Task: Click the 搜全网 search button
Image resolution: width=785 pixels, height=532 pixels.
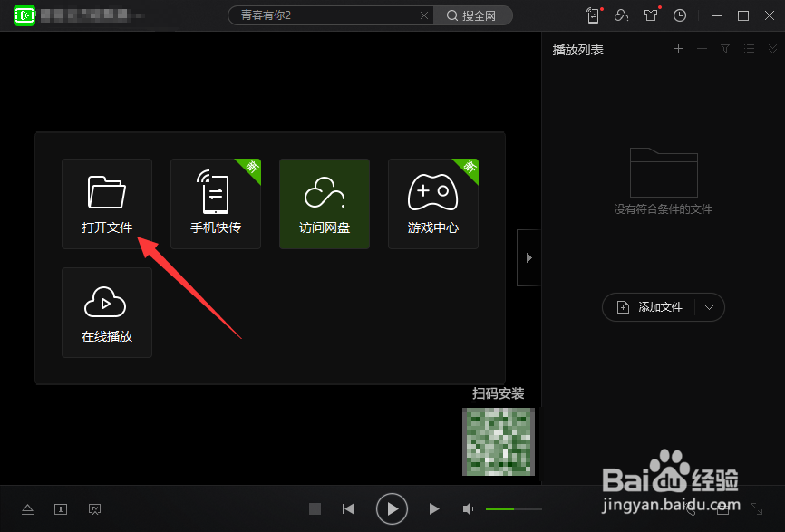Action: 472,15
